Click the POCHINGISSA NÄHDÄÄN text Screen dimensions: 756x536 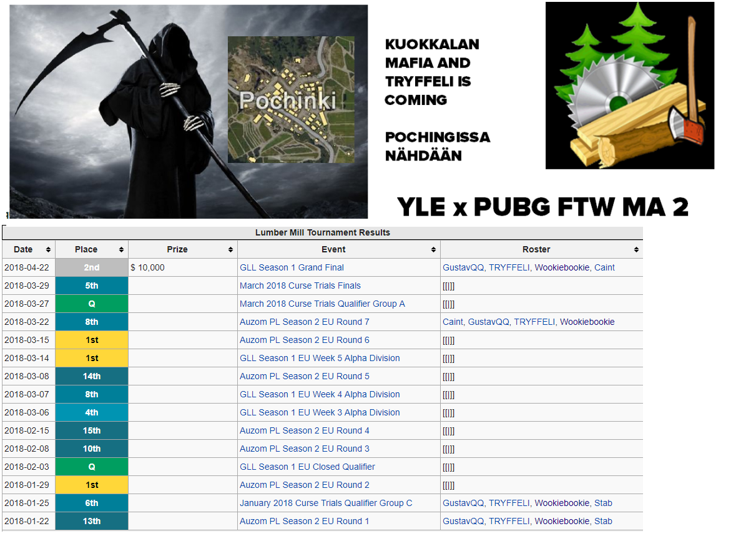[438, 146]
